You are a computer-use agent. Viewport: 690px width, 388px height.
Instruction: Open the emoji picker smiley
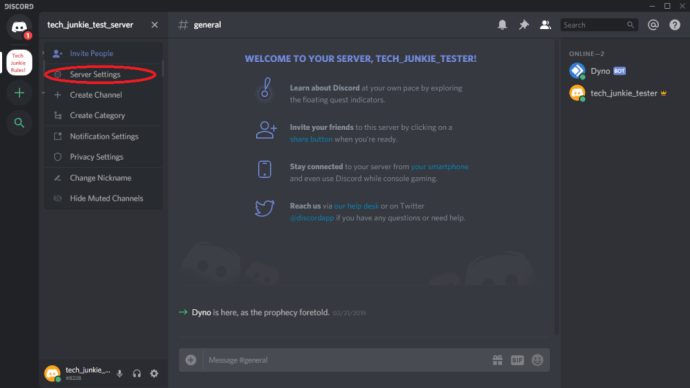click(x=537, y=360)
